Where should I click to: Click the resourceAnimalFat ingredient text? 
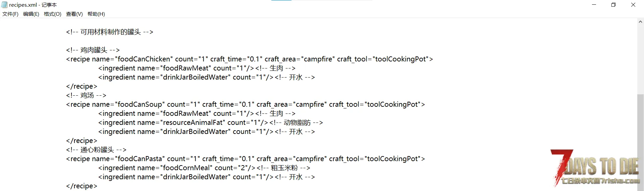coord(193,123)
